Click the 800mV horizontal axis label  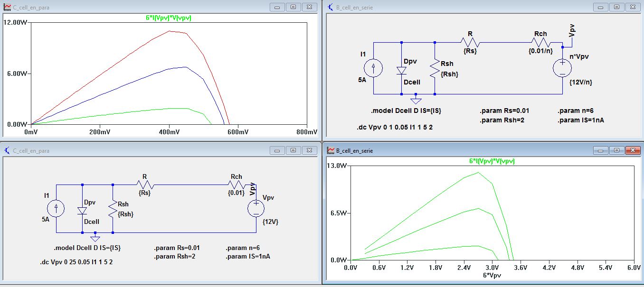click(307, 131)
